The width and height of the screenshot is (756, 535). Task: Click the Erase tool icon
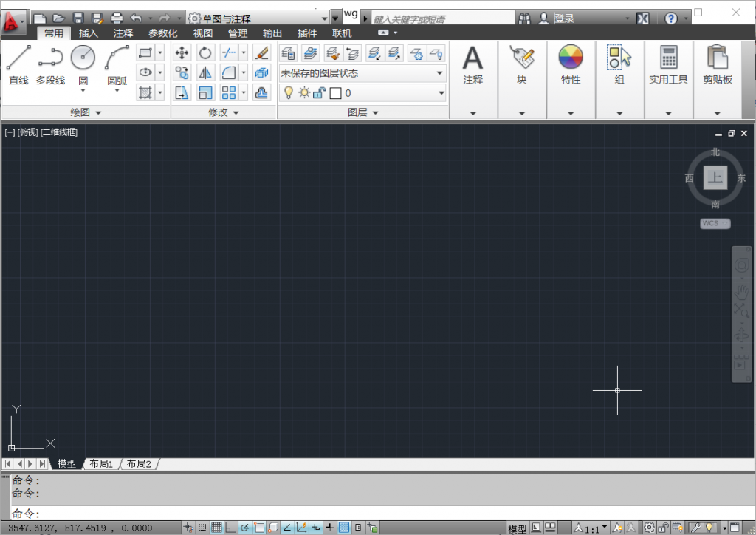pos(261,52)
